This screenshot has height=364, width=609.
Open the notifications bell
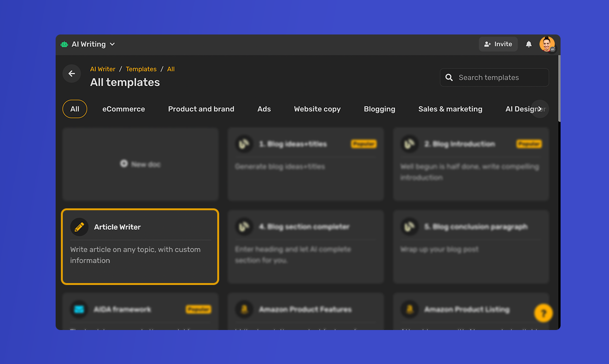528,44
